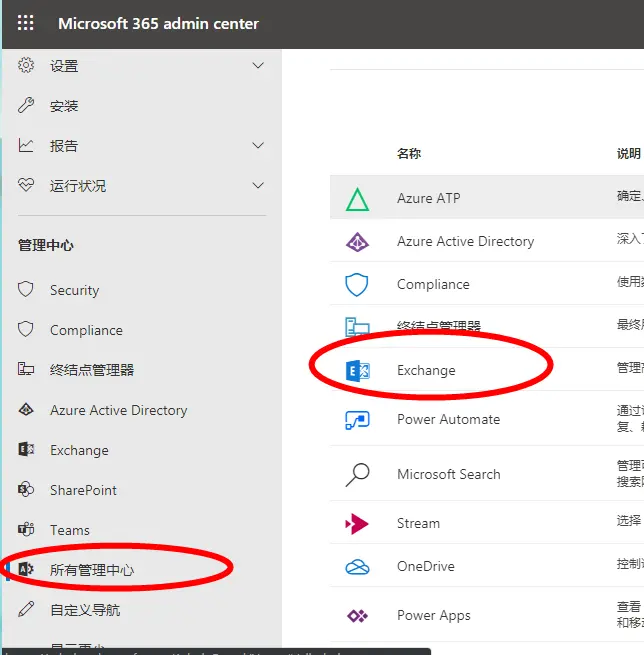
Task: Open Security admin center in sidebar
Action: (74, 290)
